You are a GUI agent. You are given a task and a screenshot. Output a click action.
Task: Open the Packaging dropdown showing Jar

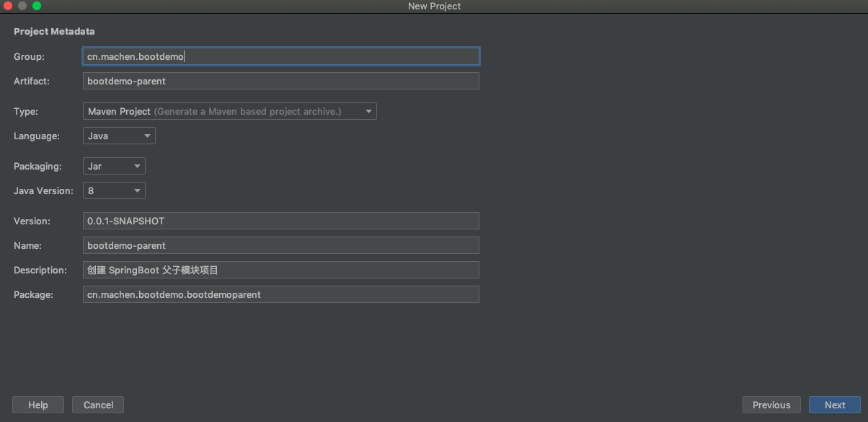114,166
